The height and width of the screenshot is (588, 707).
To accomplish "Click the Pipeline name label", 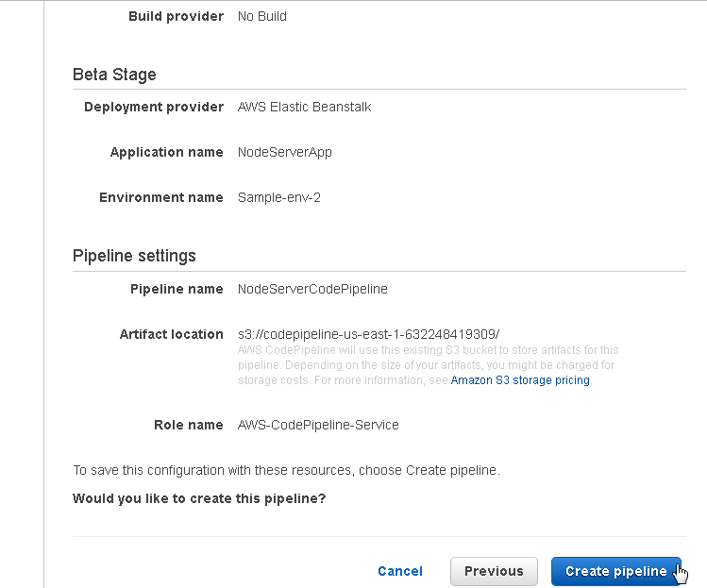I will click(x=177, y=289).
